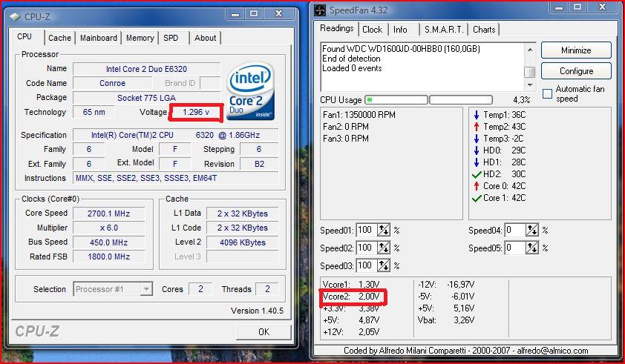Click the 'Vcore1: 1,30V' reading
625x364 pixels.
(351, 285)
